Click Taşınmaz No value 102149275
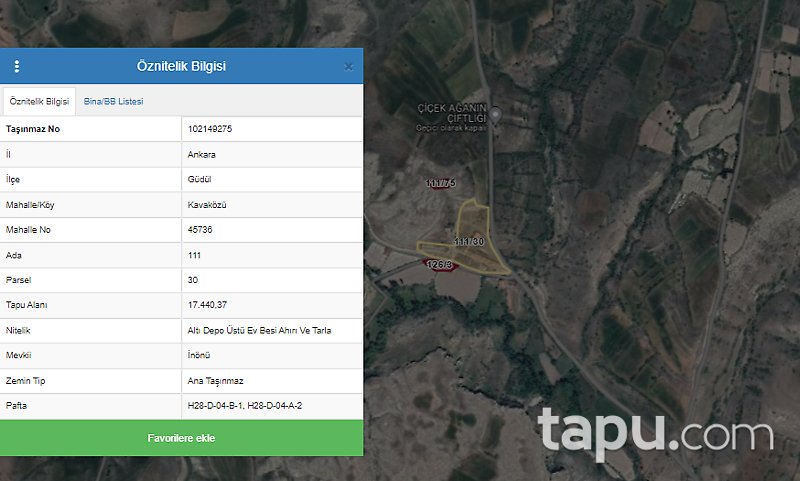 [x=210, y=129]
